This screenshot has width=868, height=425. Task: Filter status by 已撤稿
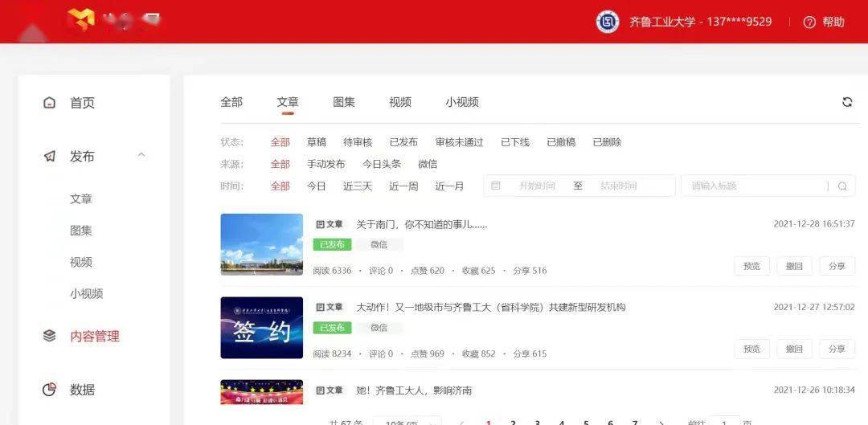point(561,142)
